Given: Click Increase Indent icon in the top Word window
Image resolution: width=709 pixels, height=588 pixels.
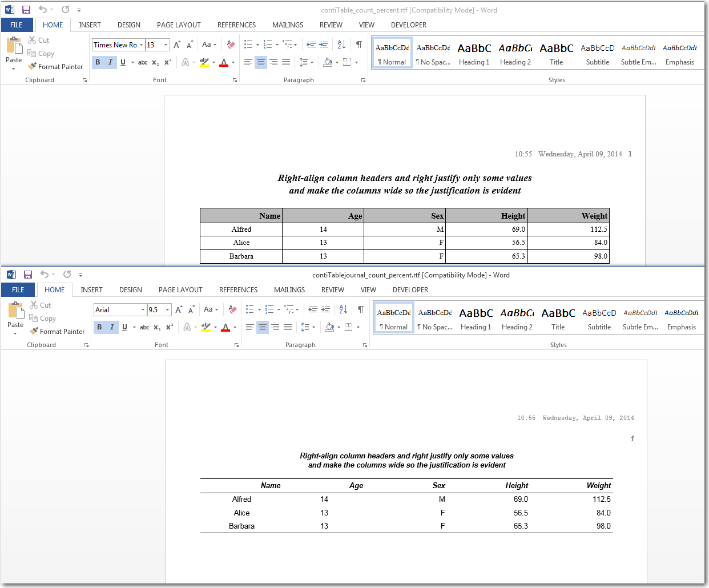Looking at the screenshot, I should 324,45.
